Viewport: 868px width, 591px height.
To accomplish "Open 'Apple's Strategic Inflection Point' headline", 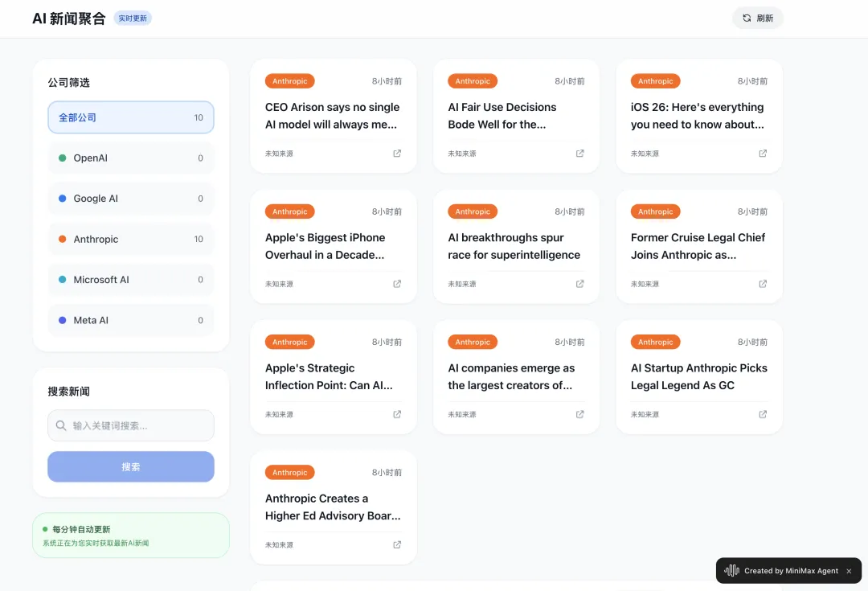I will [x=329, y=376].
